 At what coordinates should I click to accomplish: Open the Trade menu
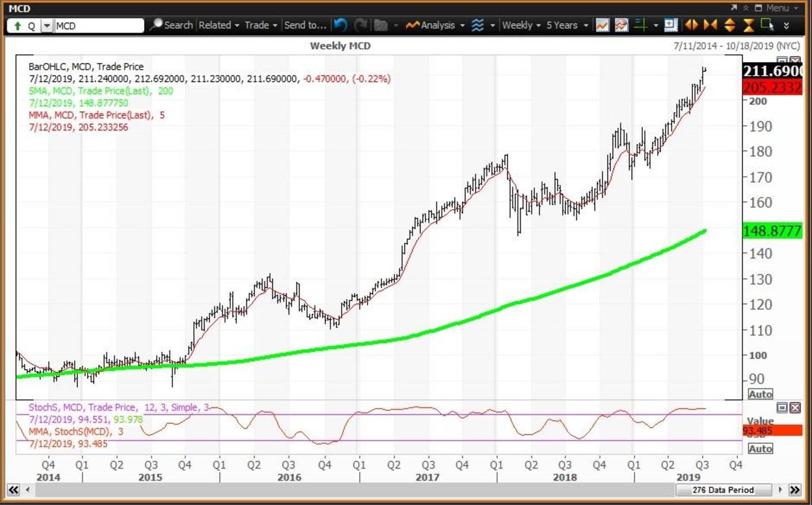point(261,25)
